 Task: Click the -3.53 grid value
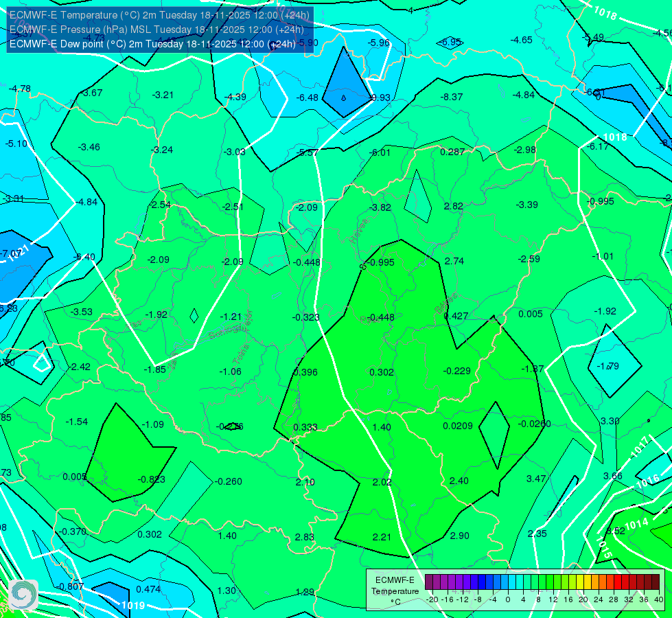82,312
